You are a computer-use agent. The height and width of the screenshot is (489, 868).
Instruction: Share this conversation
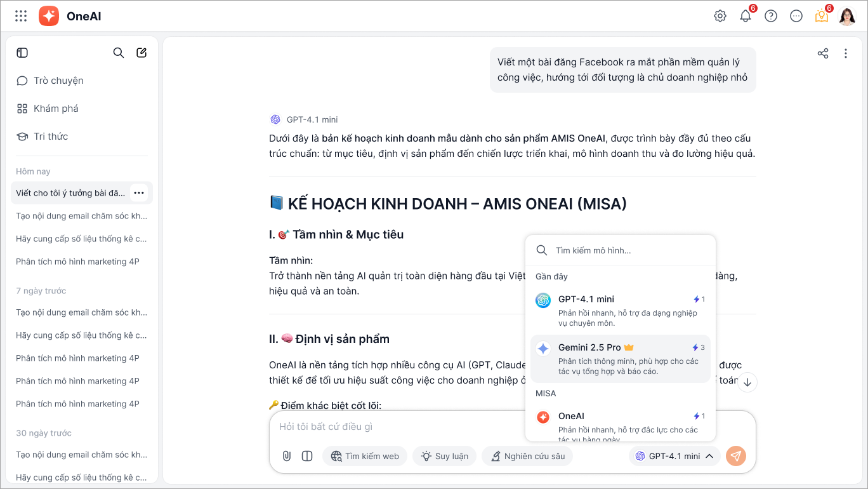click(x=823, y=53)
